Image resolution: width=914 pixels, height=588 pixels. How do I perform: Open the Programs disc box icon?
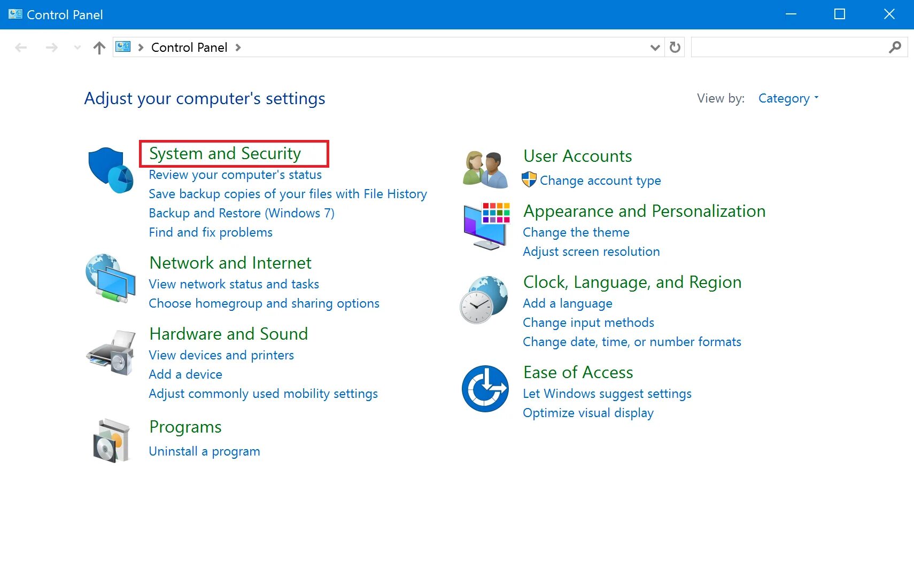point(112,441)
